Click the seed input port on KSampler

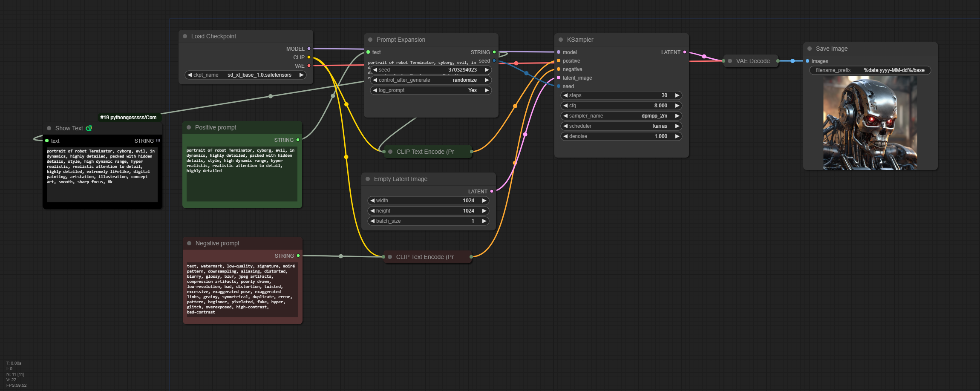pos(559,86)
